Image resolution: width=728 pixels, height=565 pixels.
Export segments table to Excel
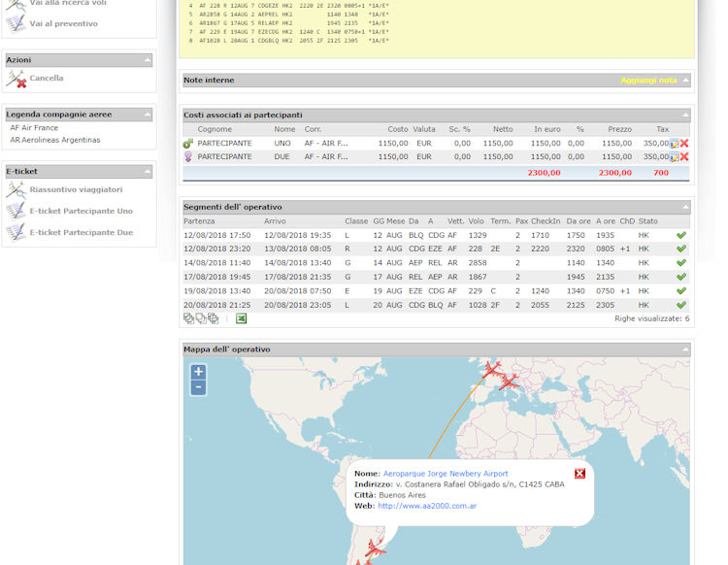click(x=241, y=318)
